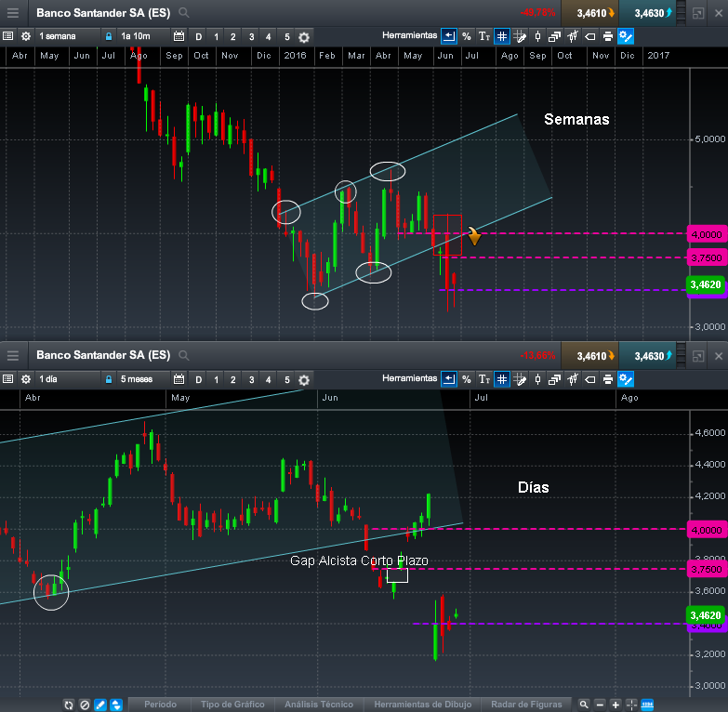
Task: Open the overlay windows icon on weekly toolbar
Action: point(555,36)
